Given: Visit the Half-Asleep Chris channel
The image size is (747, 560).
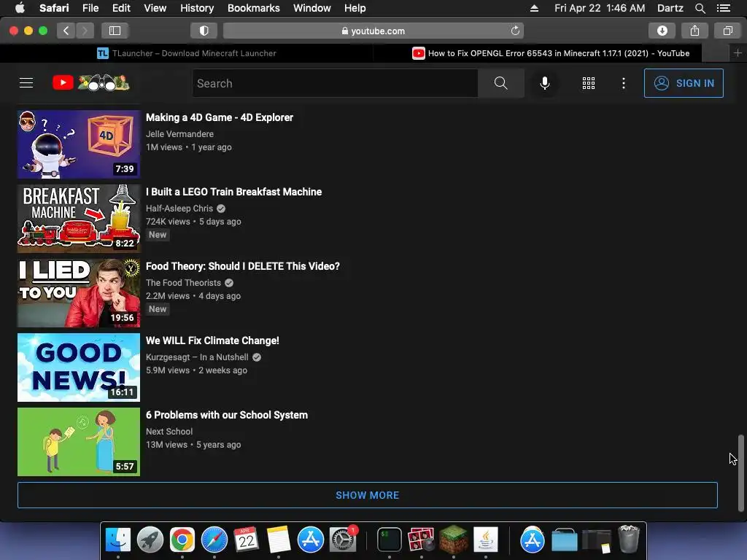Looking at the screenshot, I should pos(179,209).
